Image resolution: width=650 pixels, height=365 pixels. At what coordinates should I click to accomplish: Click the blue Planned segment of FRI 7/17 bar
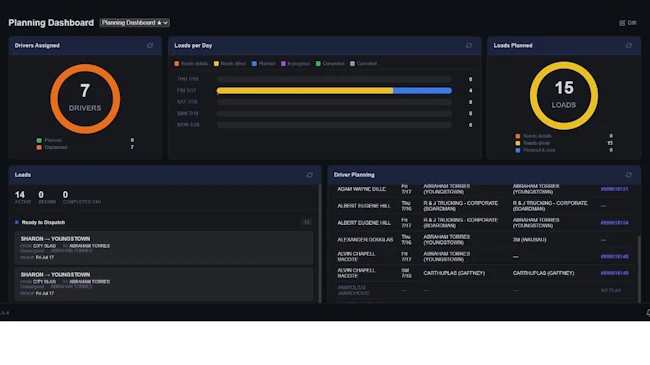pyautogui.click(x=422, y=90)
